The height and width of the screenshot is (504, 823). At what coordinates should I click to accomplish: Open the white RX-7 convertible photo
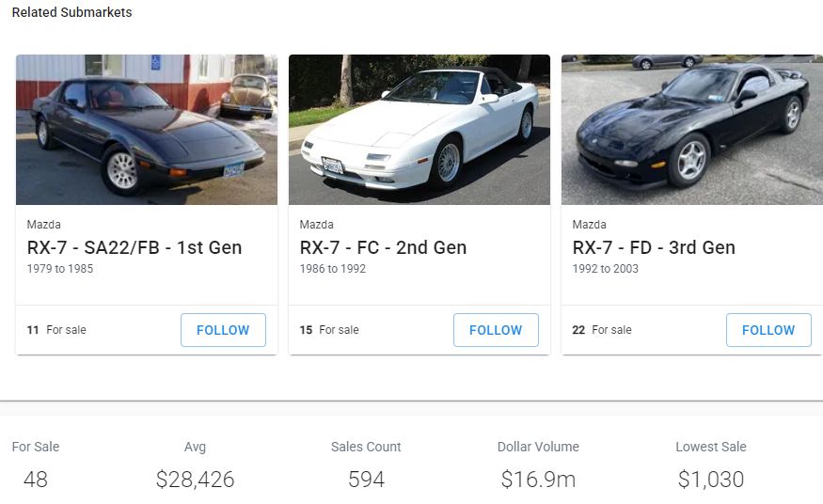419,130
